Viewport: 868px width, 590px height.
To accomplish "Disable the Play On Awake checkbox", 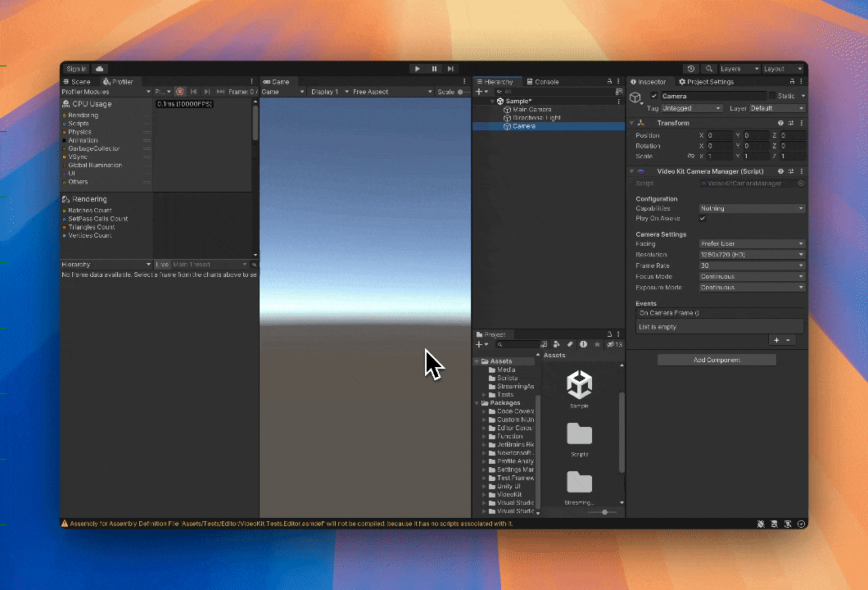I will [x=703, y=219].
